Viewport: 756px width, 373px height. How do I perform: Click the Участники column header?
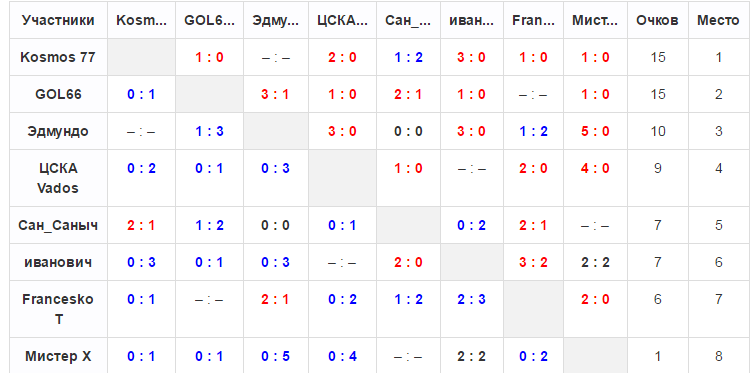click(x=58, y=21)
